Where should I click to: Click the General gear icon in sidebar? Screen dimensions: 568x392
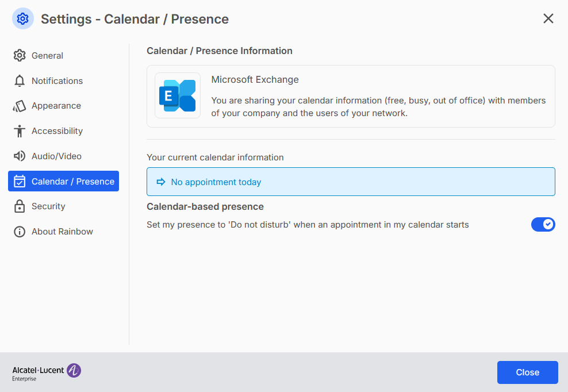(x=20, y=56)
